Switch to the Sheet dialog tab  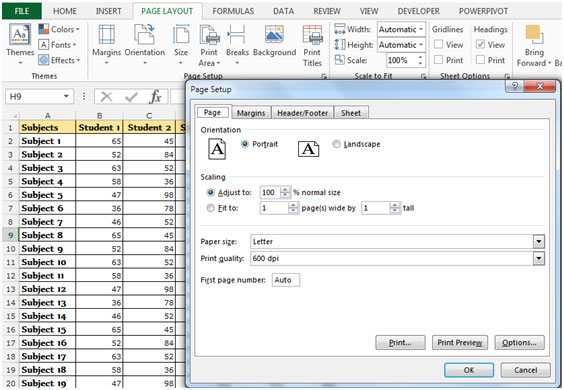[351, 113]
